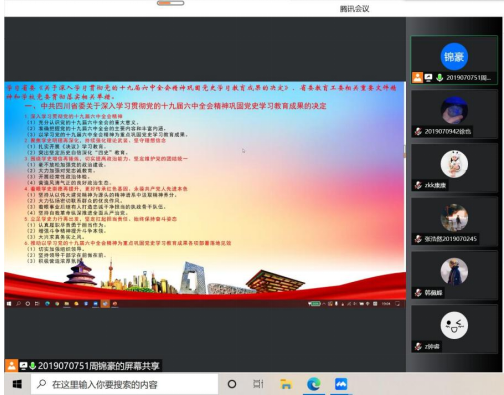This screenshot has width=504, height=395.
Task: Click slide line (1) 扎实开展《决议》学习教育
Action: (66, 146)
